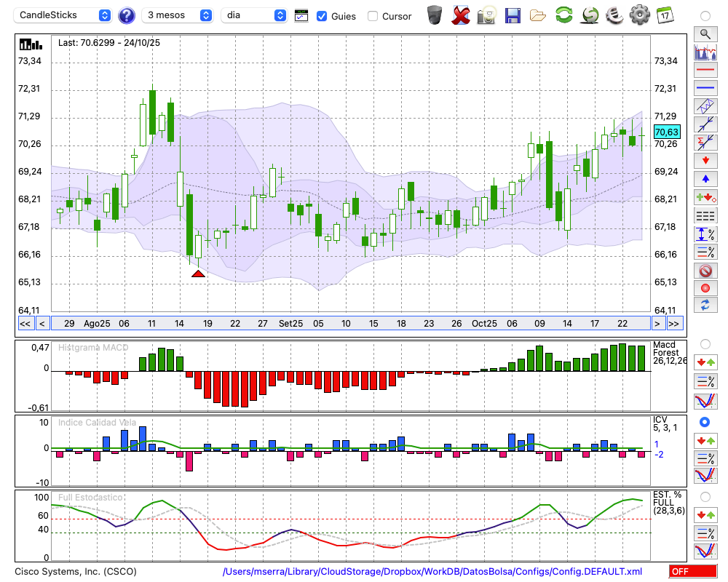Click the green plus red arrow marker tool
This screenshot has width=728, height=582.
705,198
